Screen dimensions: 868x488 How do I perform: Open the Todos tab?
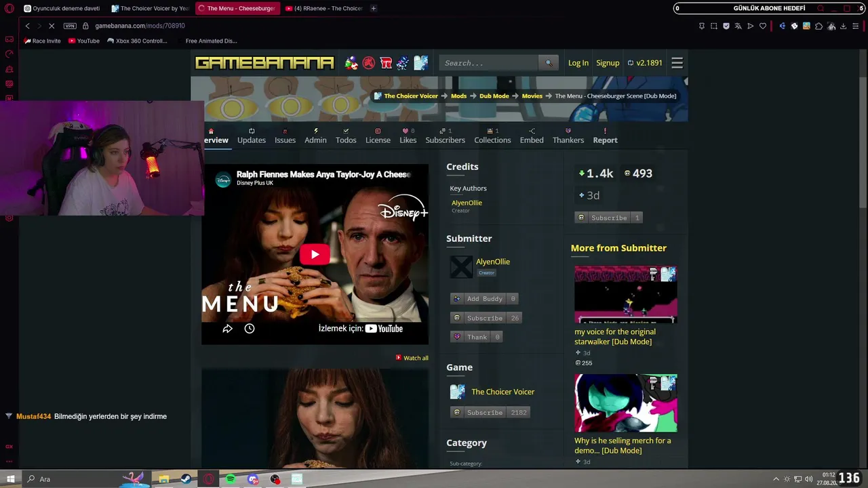pyautogui.click(x=346, y=136)
